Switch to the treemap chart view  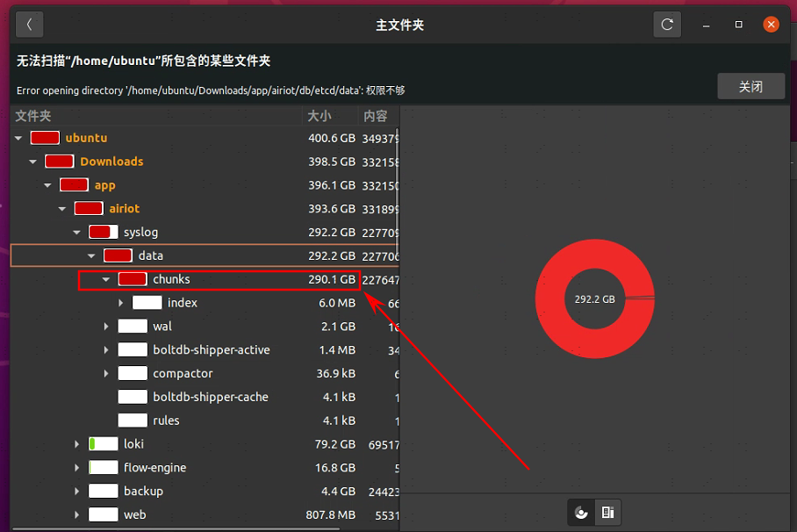pyautogui.click(x=607, y=513)
